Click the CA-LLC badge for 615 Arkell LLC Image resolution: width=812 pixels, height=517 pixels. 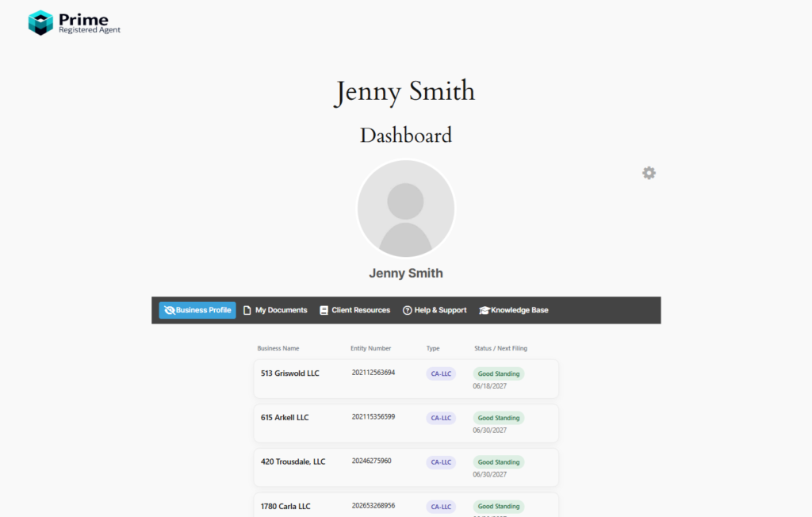pyautogui.click(x=441, y=418)
